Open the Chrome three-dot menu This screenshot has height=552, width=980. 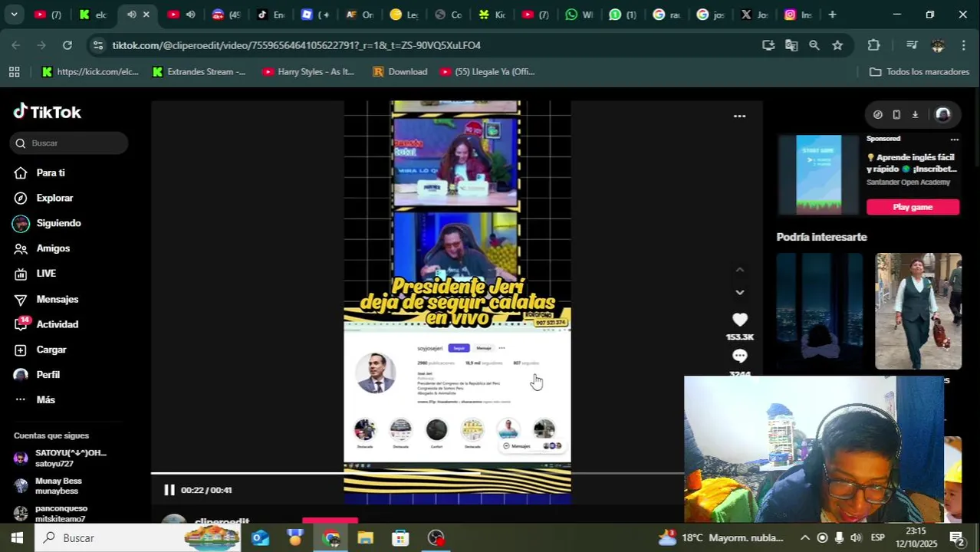tap(964, 45)
